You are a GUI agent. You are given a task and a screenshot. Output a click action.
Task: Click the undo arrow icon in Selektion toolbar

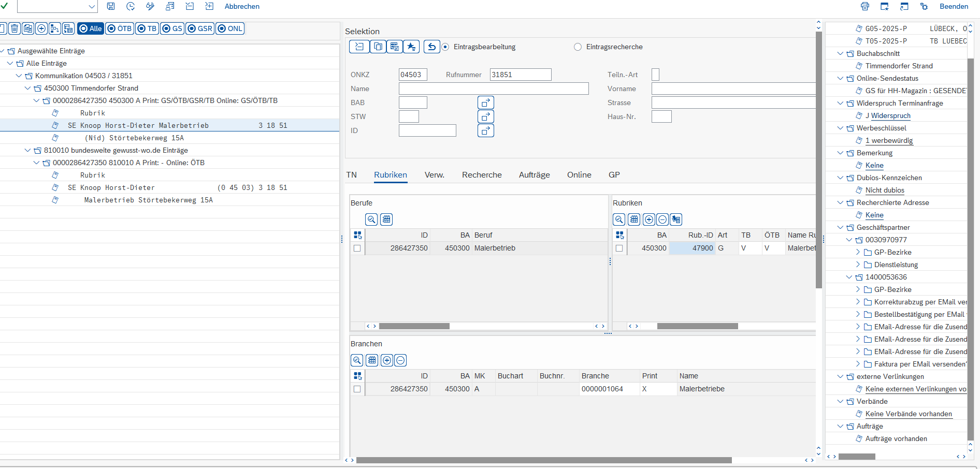coord(431,47)
